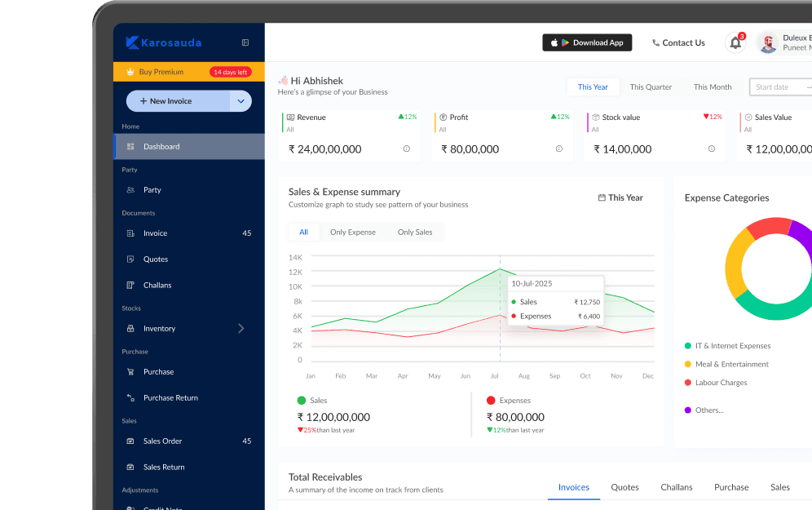Expand the Inventory submenu chevron
812x510 pixels.
(241, 328)
